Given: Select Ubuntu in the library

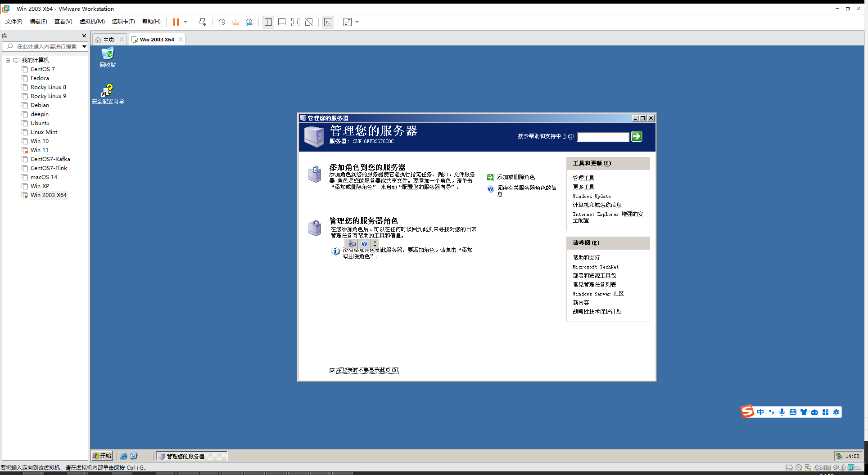Looking at the screenshot, I should pos(40,123).
